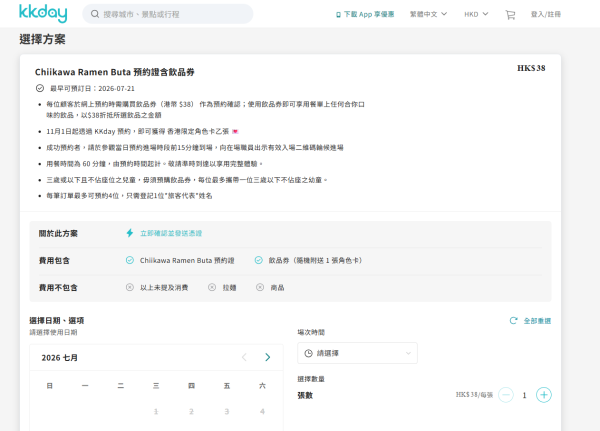
Task: Click the earliest booking date check icon
Action: point(40,88)
